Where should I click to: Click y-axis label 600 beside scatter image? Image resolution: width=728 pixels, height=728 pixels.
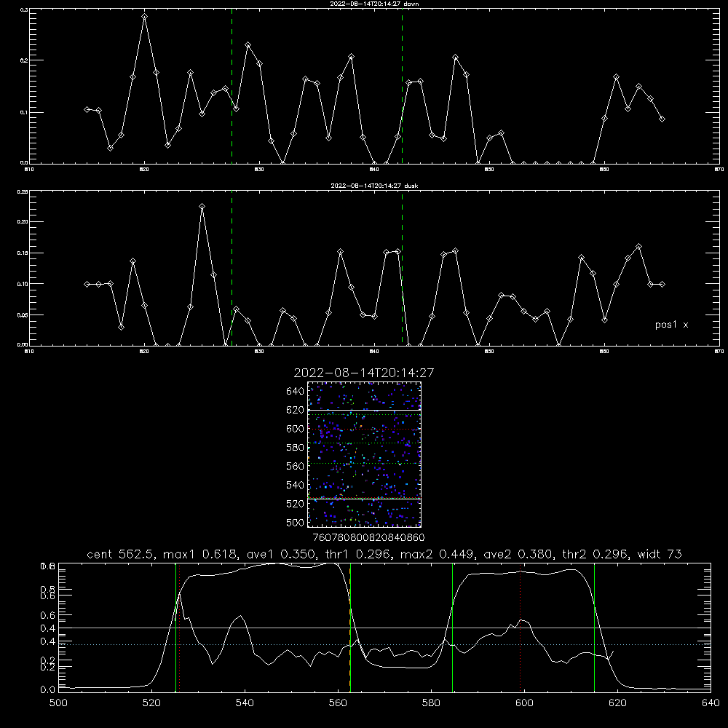click(x=296, y=429)
